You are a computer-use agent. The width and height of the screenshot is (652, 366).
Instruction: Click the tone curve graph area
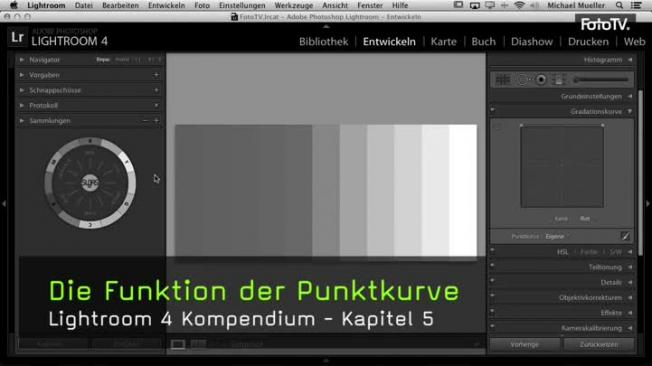562,166
